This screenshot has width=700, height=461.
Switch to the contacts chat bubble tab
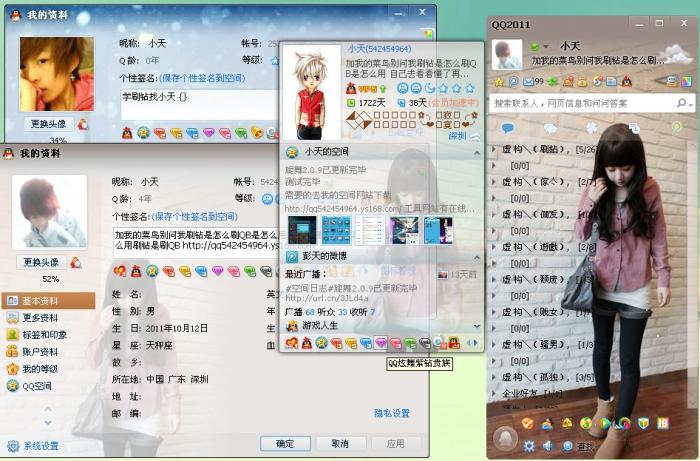pos(508,129)
